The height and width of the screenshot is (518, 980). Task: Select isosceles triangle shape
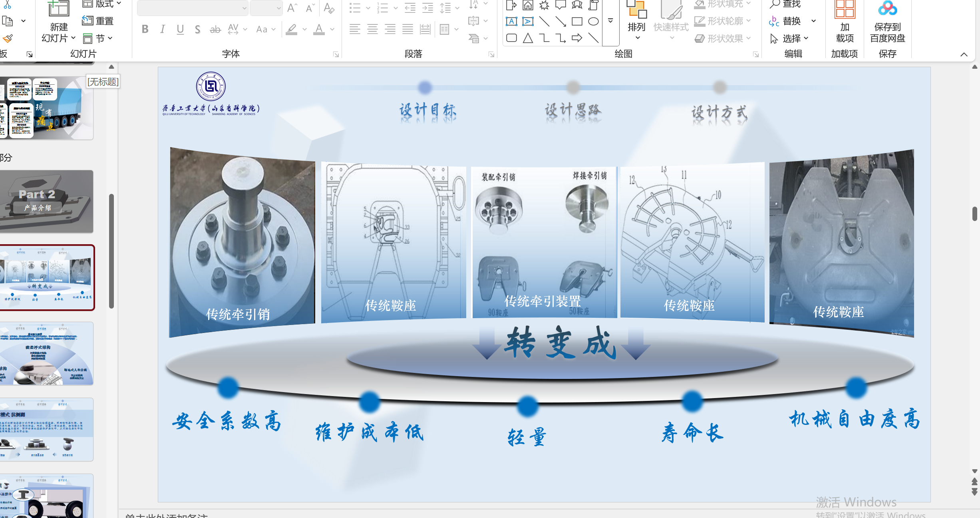pos(528,38)
